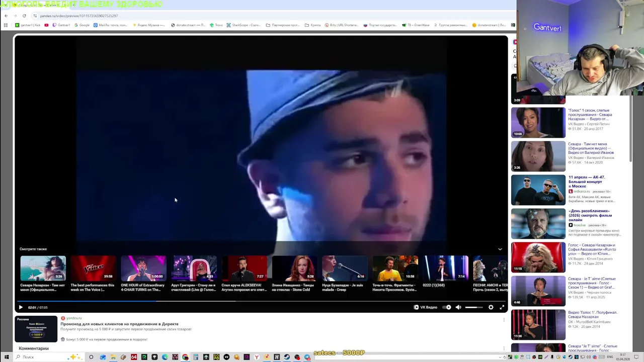Open the SharkScope bookmark
The width and height of the screenshot is (644, 362).
244,25
